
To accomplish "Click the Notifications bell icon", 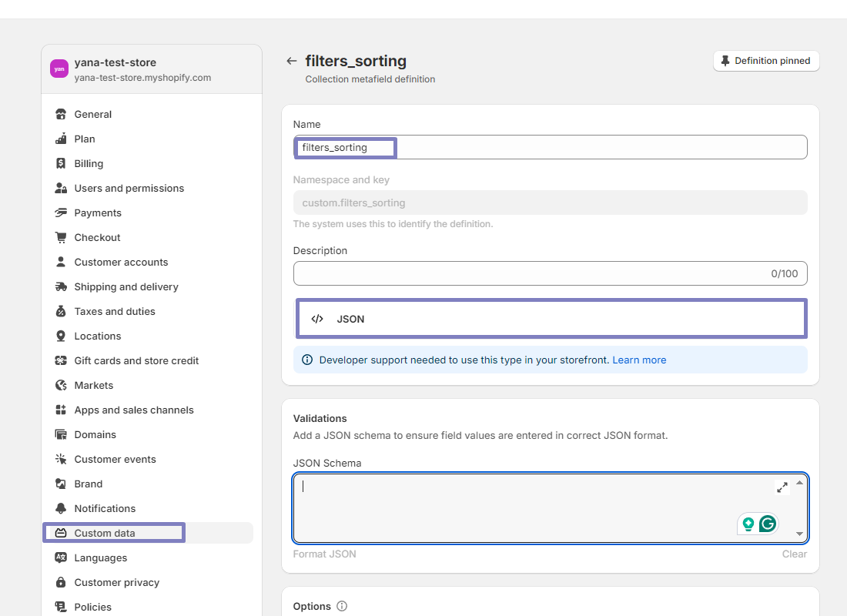I will 61,508.
